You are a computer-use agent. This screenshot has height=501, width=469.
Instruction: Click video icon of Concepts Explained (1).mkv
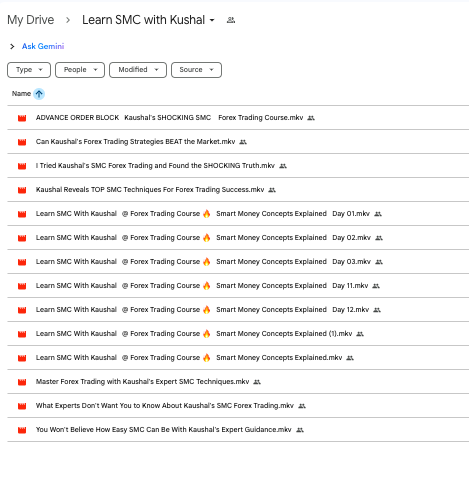coord(22,334)
